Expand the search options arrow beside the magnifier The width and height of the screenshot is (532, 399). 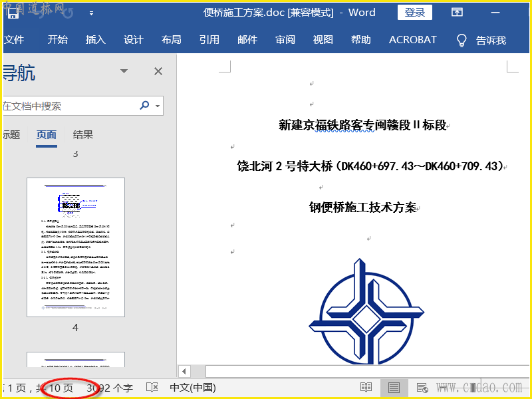(x=158, y=106)
